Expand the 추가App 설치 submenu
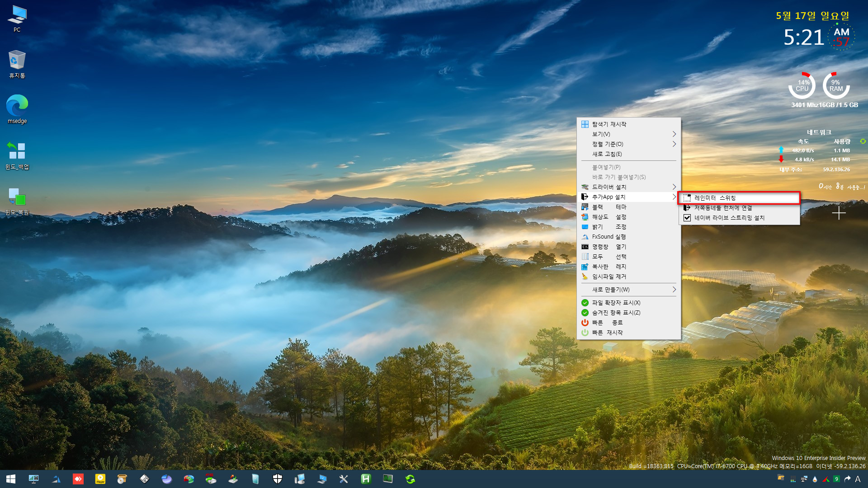868x488 pixels. (x=628, y=197)
